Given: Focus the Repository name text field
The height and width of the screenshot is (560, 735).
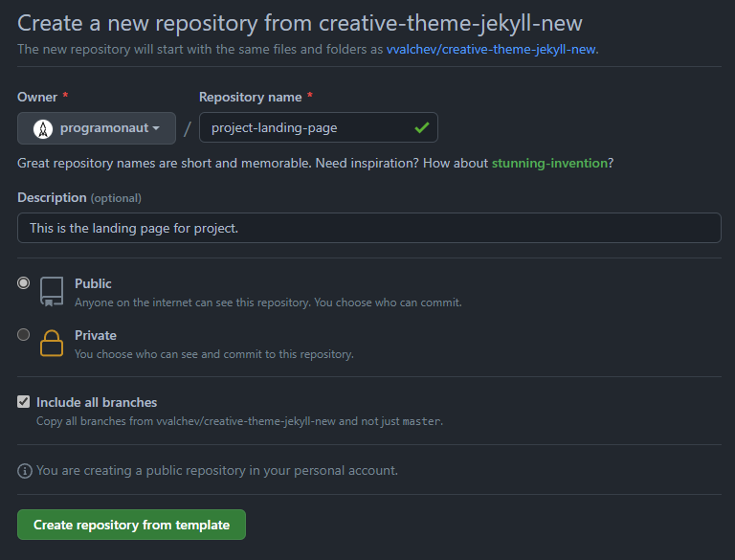Looking at the screenshot, I should coord(306,127).
